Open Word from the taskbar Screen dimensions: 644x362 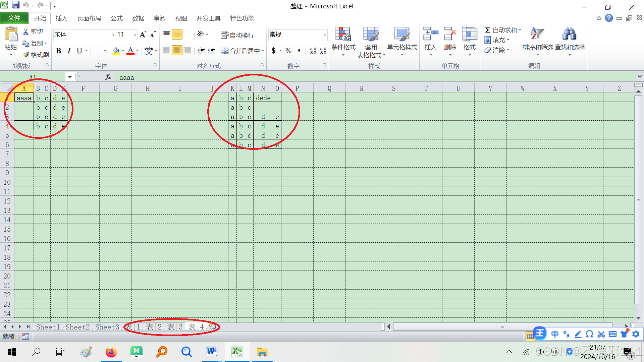pyautogui.click(x=212, y=352)
